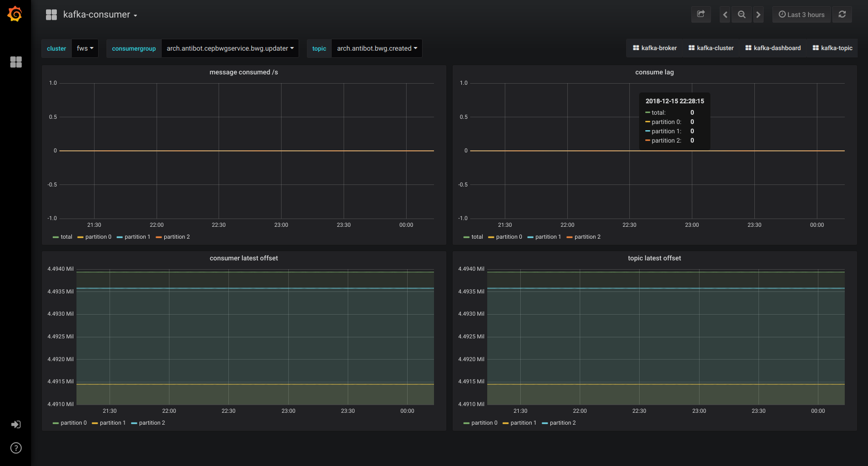Shift time range back with left arrow
This screenshot has height=466, width=868.
click(725, 14)
